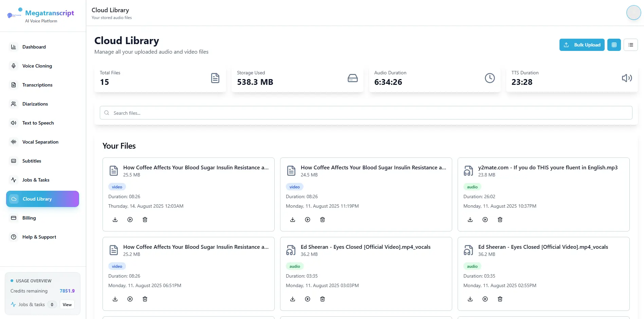Viewport: 644px width, 319px height.
Task: Play the Ed Sheeran vocals from 03:03PM
Action: (308, 299)
